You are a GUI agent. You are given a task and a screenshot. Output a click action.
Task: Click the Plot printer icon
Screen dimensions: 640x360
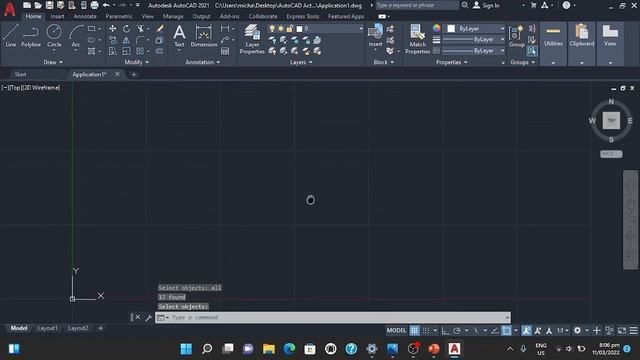tap(94, 5)
